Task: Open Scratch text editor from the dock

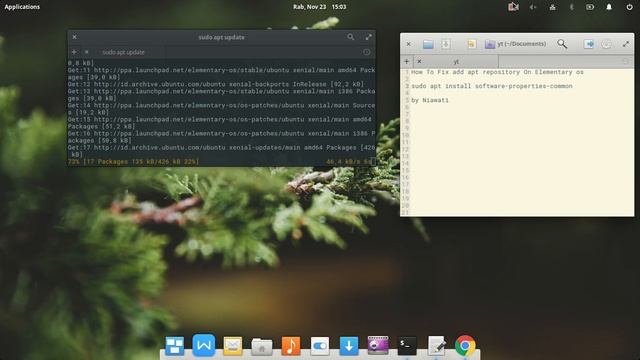Action: 436,346
